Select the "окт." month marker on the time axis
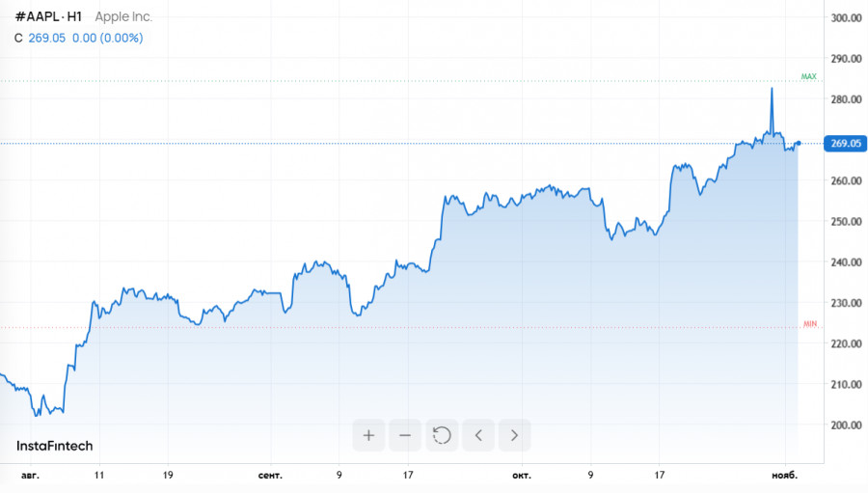 [521, 476]
